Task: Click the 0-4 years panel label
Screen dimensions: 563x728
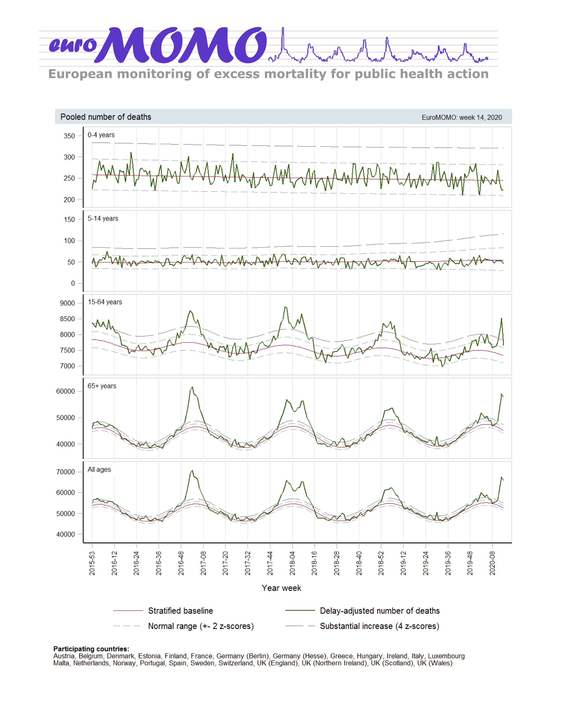Action: (101, 135)
